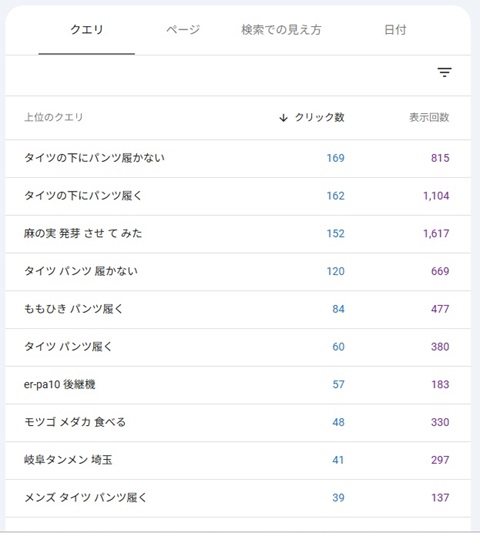Open the 検索での見え方 tab
The width and height of the screenshot is (480, 533).
tap(281, 30)
